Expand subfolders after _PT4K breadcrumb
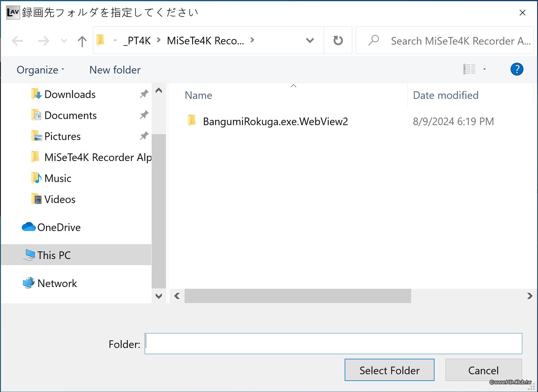Viewport: 538px width, 392px height. pyautogui.click(x=159, y=40)
